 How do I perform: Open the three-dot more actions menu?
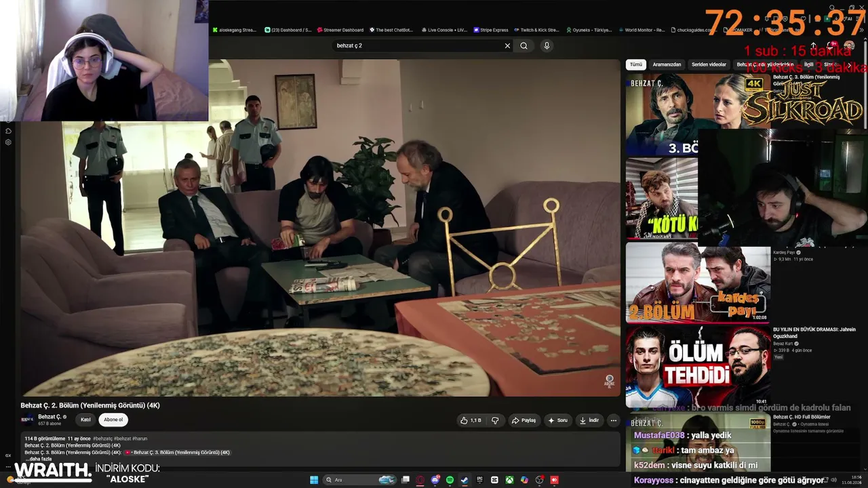[614, 420]
